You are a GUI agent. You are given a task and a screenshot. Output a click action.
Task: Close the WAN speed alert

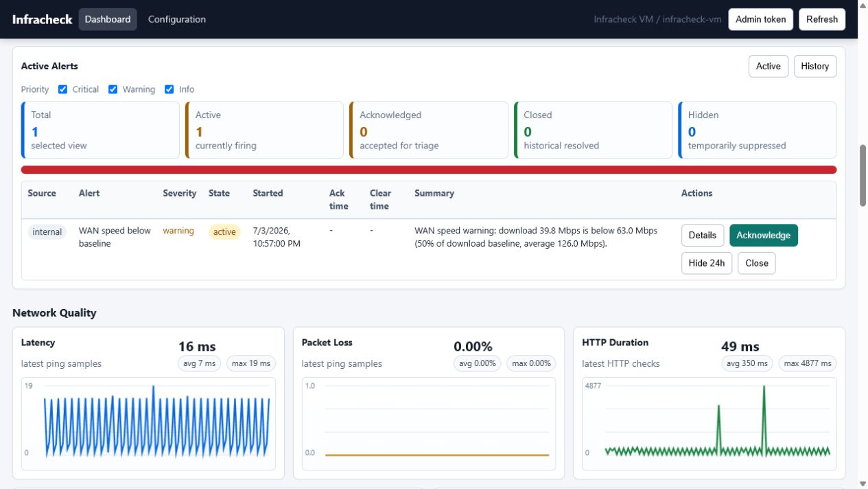click(x=757, y=263)
